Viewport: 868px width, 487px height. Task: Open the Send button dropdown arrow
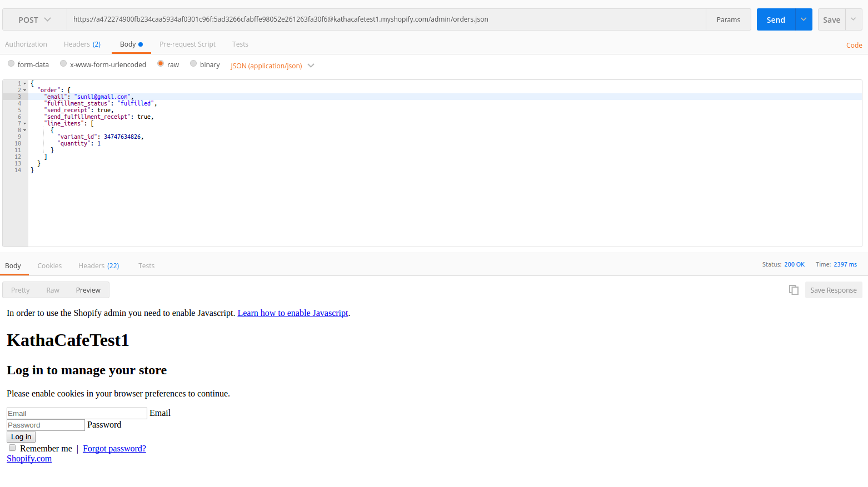pyautogui.click(x=804, y=19)
